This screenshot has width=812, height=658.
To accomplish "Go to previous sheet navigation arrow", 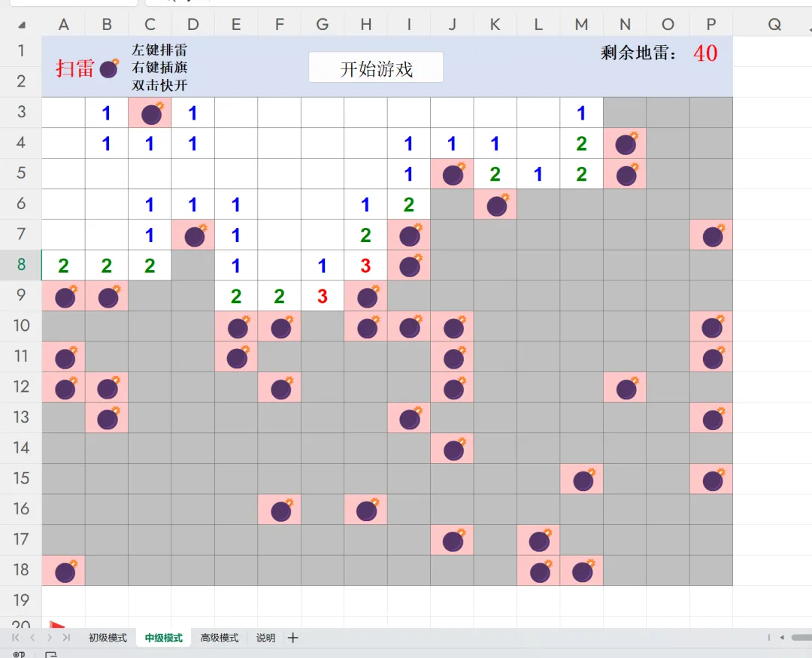I will [x=32, y=638].
